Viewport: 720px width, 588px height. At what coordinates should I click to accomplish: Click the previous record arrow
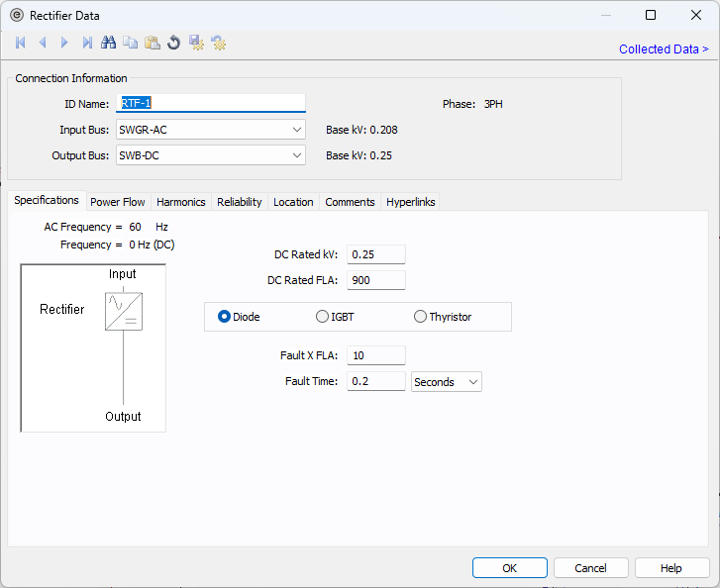pyautogui.click(x=43, y=43)
